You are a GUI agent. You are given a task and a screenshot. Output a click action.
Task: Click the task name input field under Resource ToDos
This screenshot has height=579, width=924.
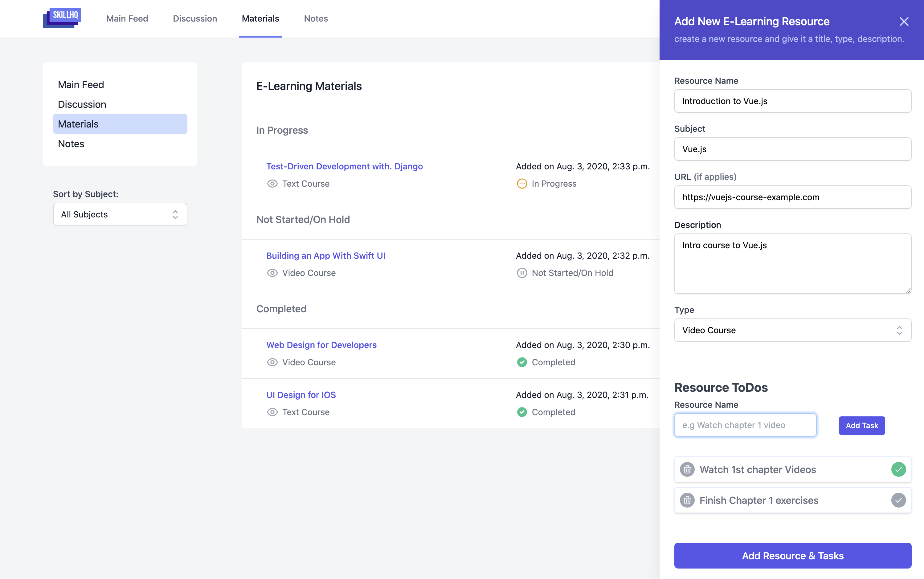coord(745,425)
